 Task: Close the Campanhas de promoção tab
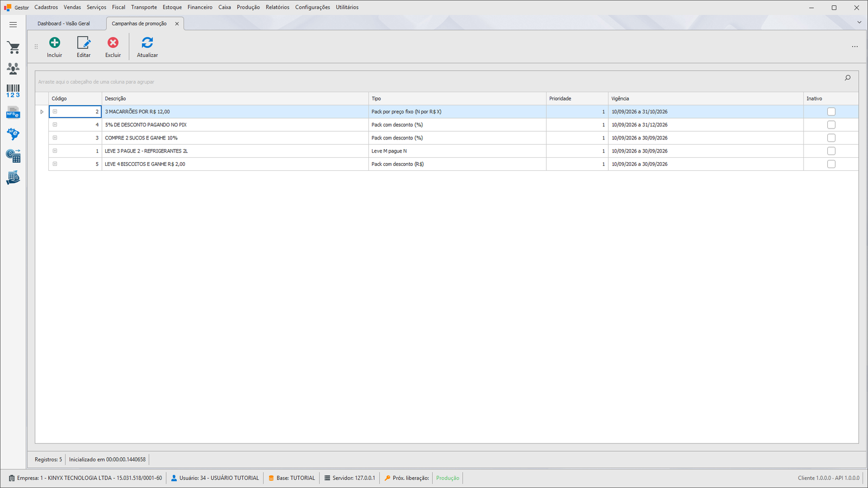click(177, 24)
